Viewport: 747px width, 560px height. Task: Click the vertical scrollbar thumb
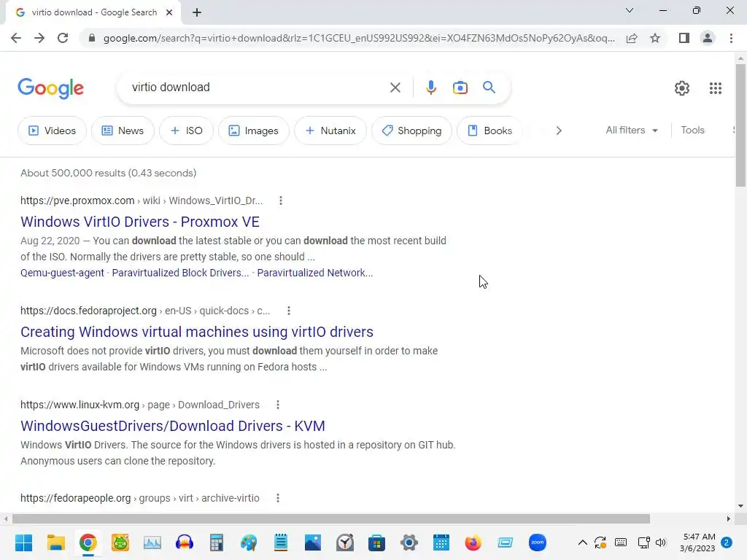click(740, 125)
